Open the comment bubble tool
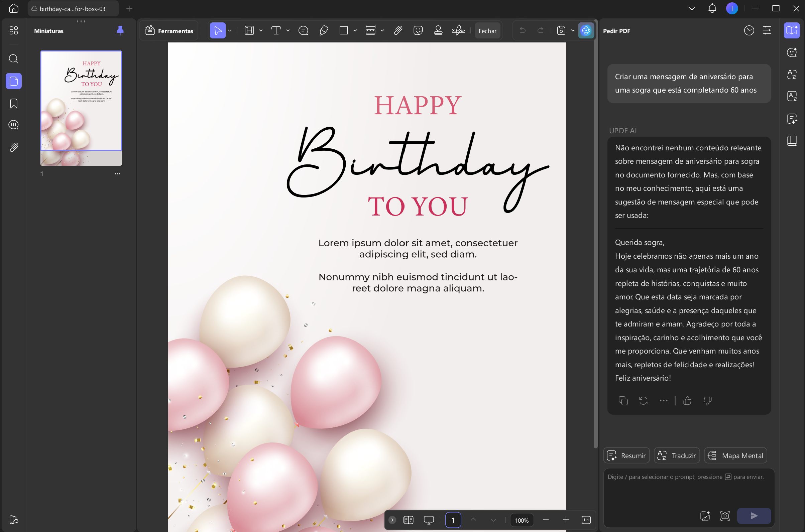 point(303,30)
